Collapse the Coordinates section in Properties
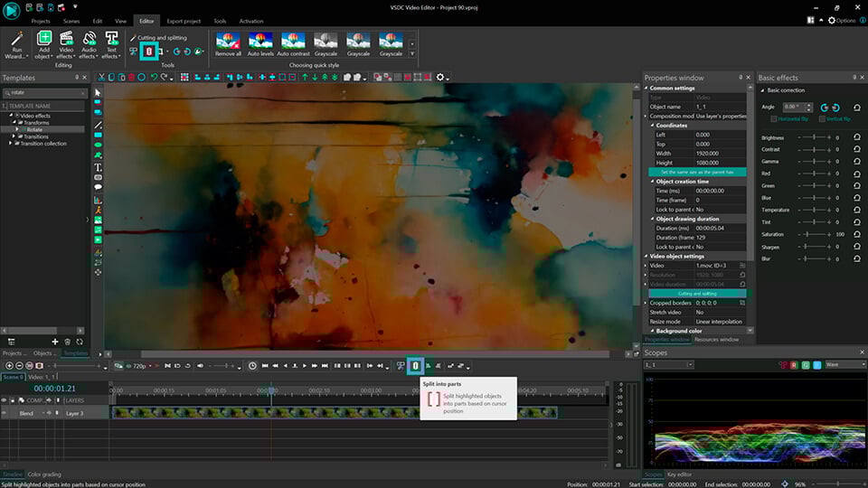 (x=652, y=126)
